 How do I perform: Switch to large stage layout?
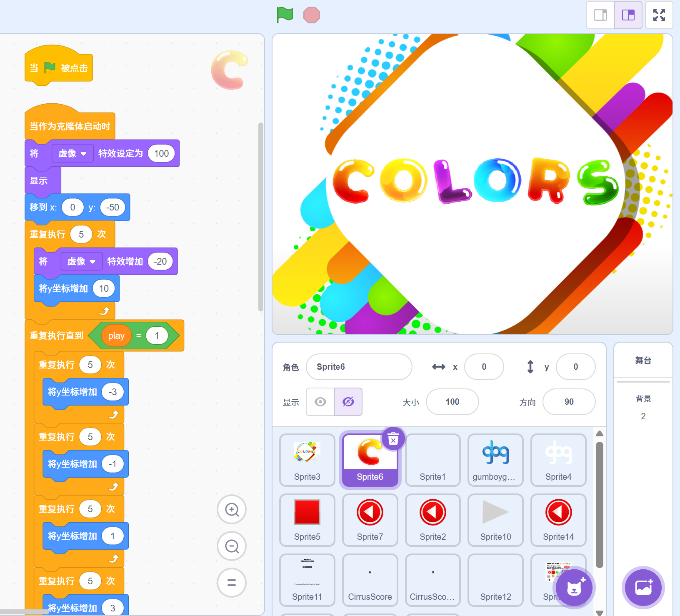pyautogui.click(x=628, y=15)
